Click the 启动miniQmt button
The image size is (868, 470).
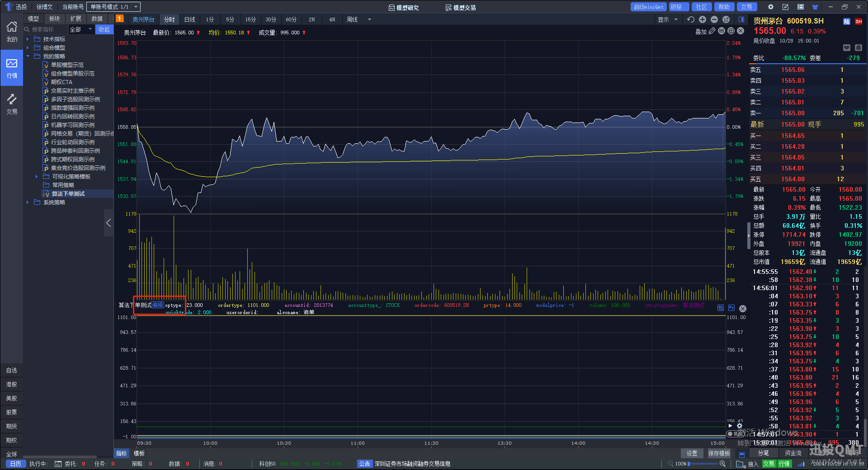pos(649,7)
